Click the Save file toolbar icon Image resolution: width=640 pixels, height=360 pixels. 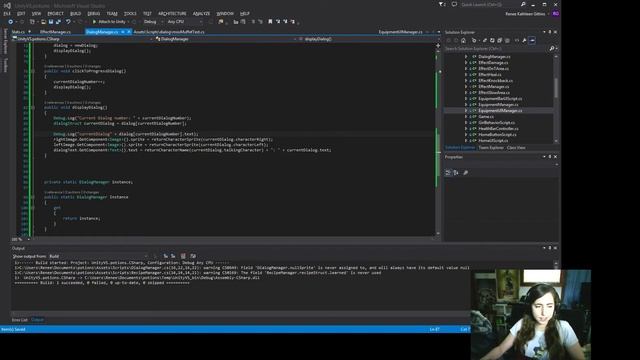[x=51, y=22]
